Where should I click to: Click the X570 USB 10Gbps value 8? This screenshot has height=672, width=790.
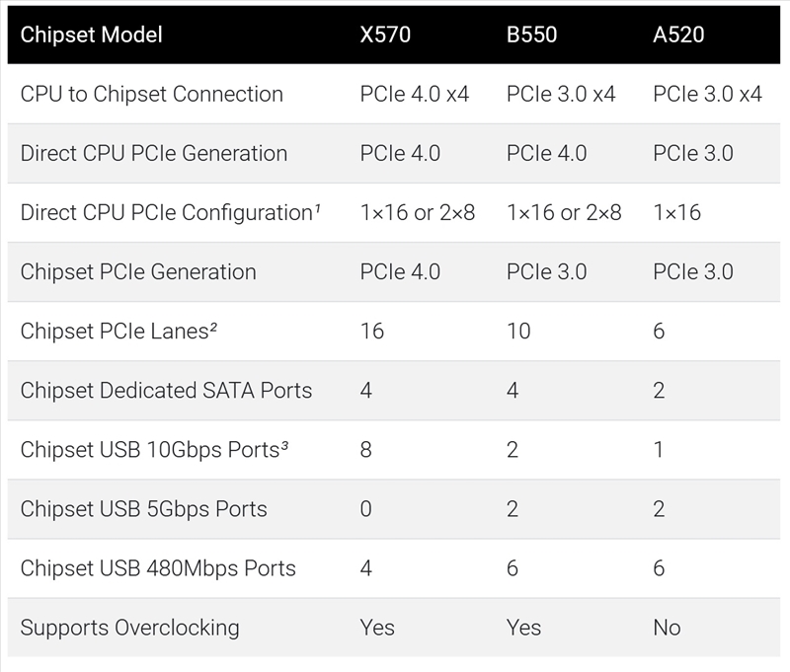pyautogui.click(x=366, y=450)
